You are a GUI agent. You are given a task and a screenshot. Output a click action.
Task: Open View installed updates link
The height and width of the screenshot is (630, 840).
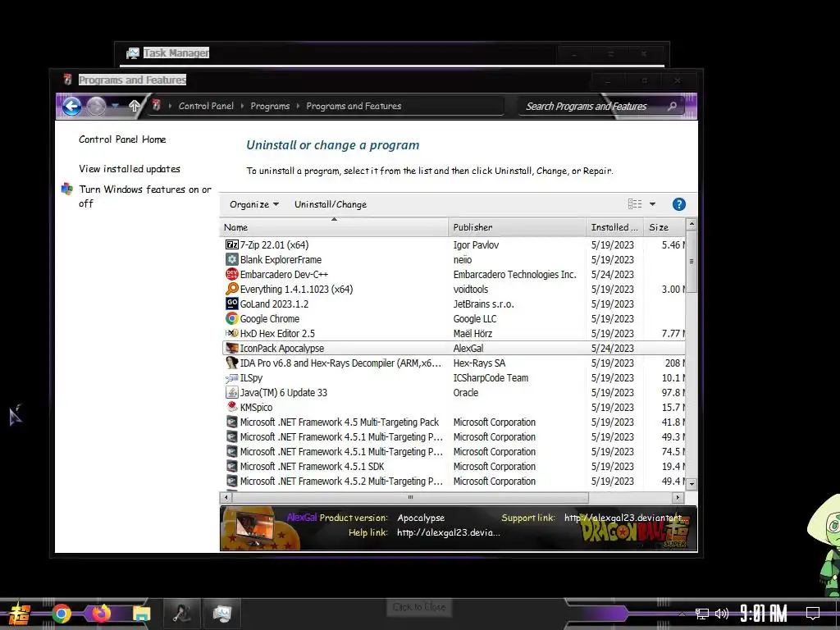click(129, 169)
